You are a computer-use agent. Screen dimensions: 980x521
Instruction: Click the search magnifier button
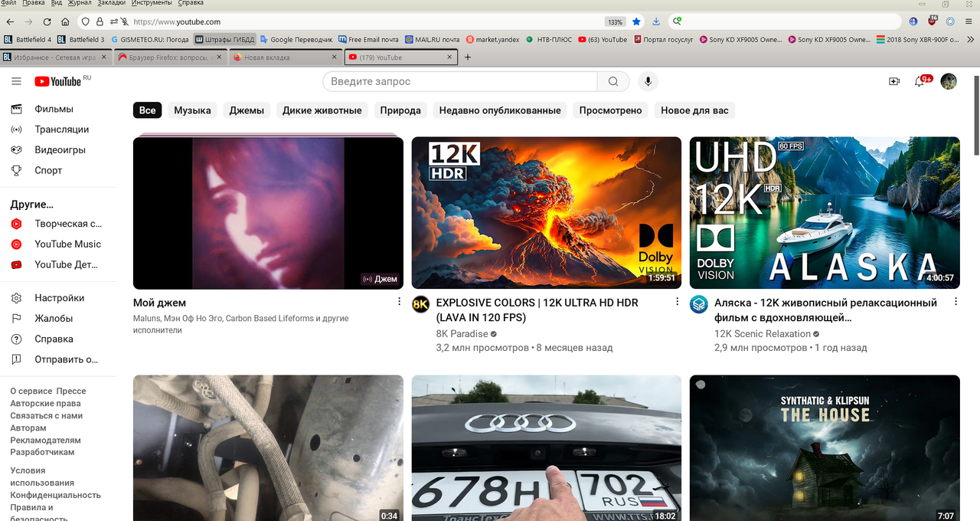coord(613,81)
